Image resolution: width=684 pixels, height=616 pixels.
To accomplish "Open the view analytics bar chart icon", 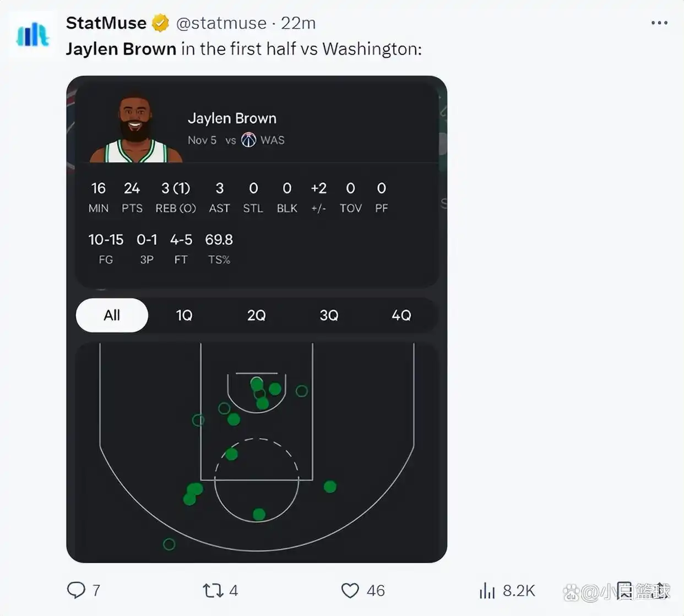I will tap(487, 591).
